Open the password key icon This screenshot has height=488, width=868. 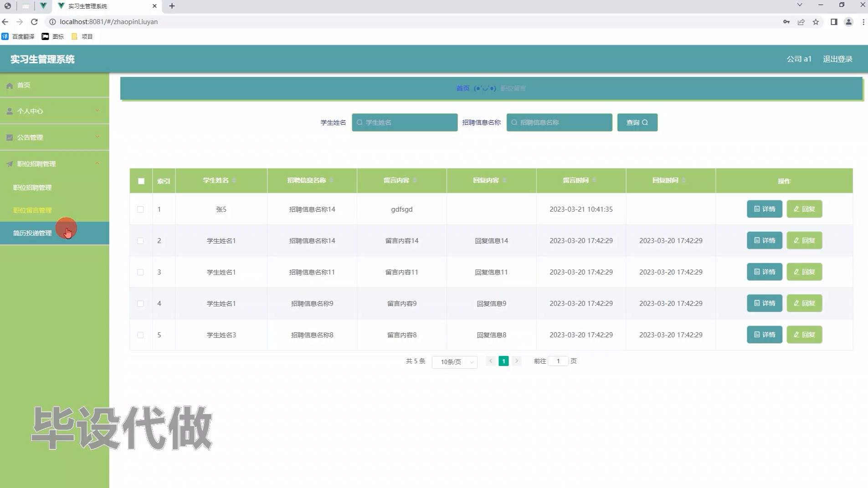coord(786,22)
